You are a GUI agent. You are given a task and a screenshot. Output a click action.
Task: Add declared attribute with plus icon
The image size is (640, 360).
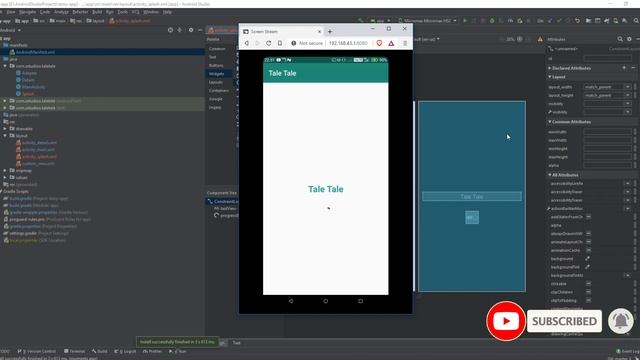[x=624, y=68]
